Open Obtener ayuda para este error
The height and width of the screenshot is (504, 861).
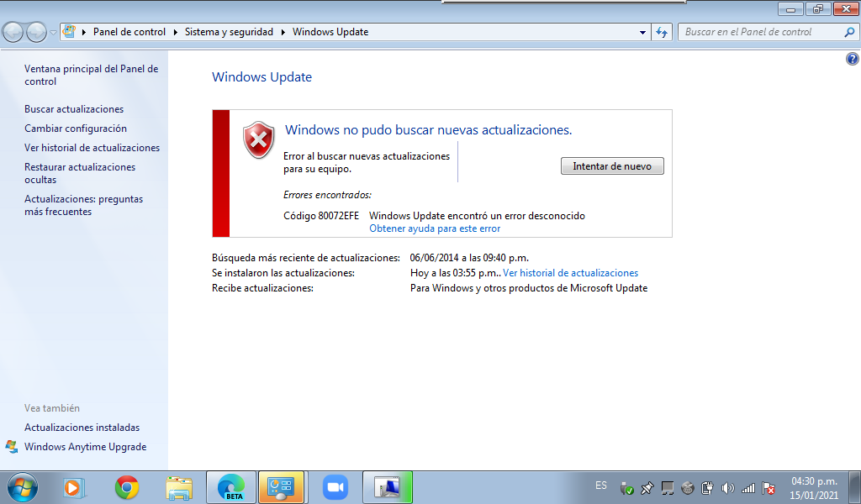point(435,228)
